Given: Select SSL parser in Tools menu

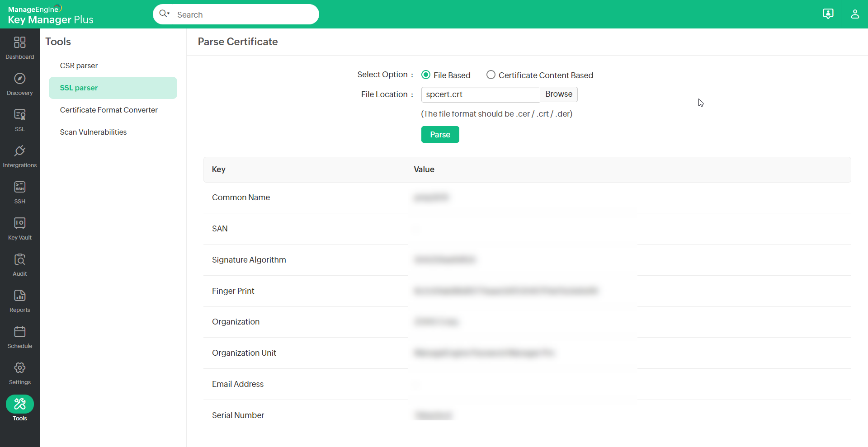Looking at the screenshot, I should pyautogui.click(x=113, y=88).
